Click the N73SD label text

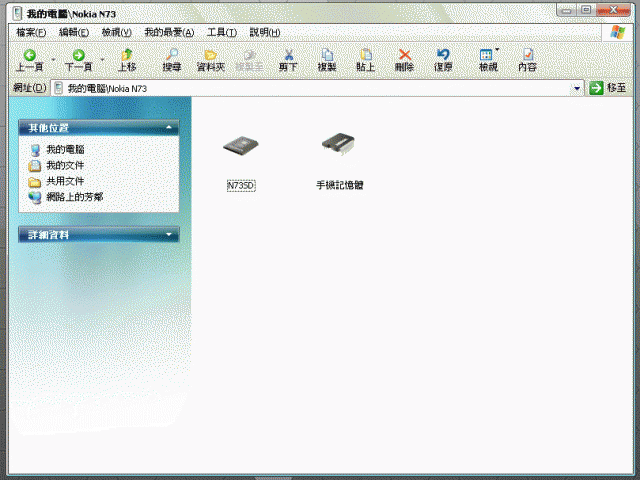pos(241,186)
